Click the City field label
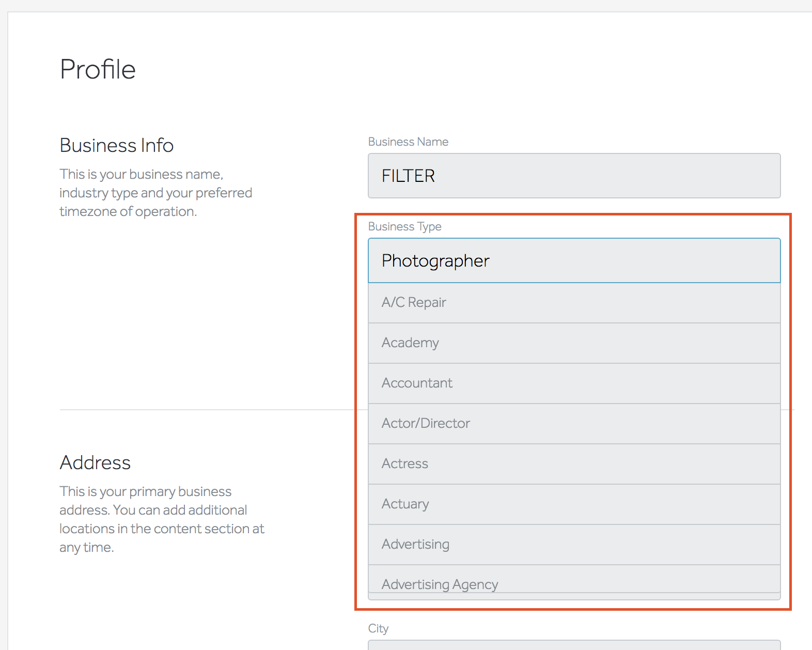This screenshot has width=812, height=650. [x=378, y=628]
